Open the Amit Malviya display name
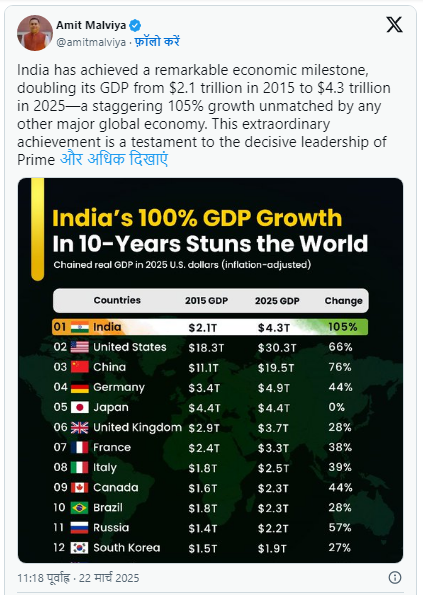 (91, 25)
